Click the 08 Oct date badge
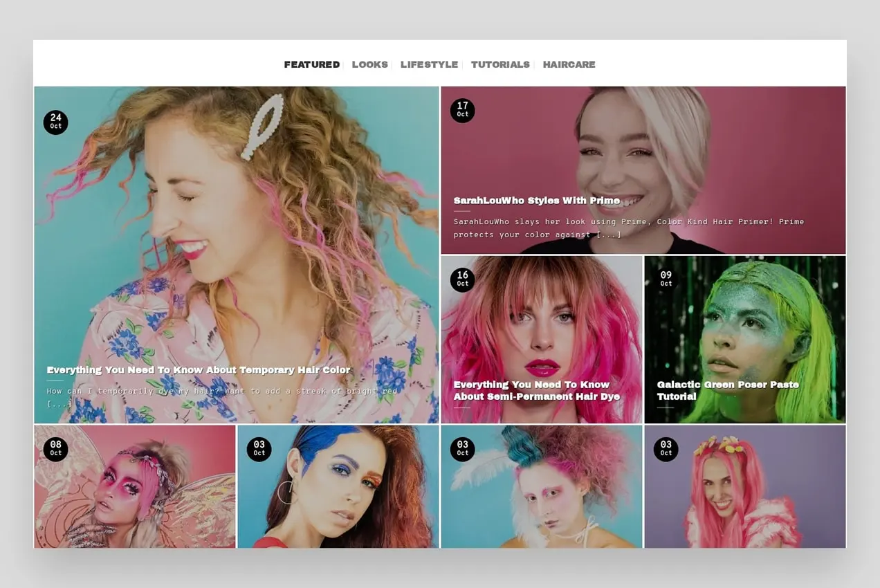880x588 pixels. [x=55, y=449]
